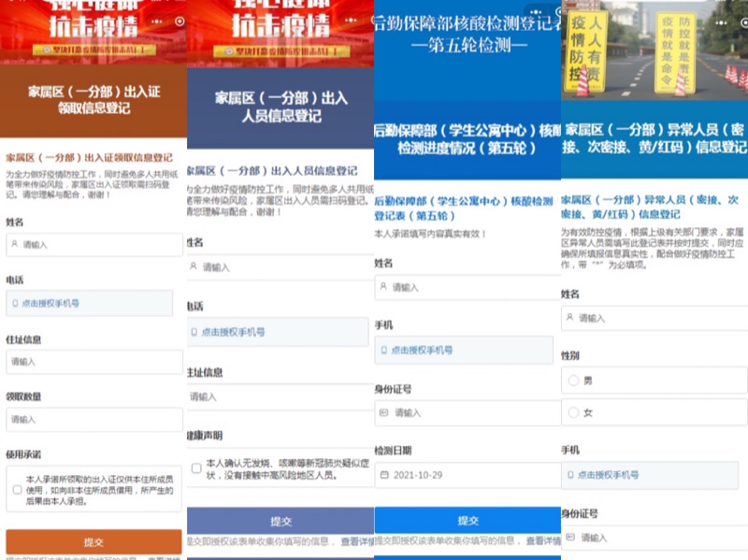This screenshot has width=748, height=560.
Task: Select the 男 gender radio option
Action: (x=573, y=381)
